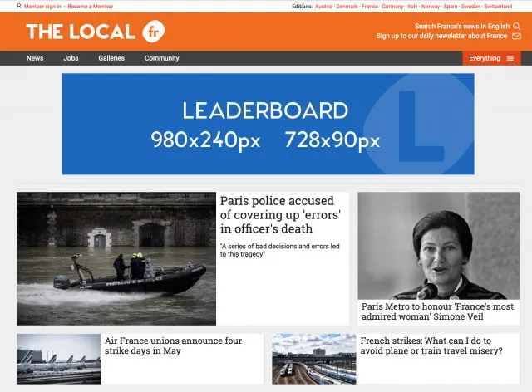Read 'Paris Metro to honour' Simone Veil headline
532x392 pixels.
tap(437, 311)
